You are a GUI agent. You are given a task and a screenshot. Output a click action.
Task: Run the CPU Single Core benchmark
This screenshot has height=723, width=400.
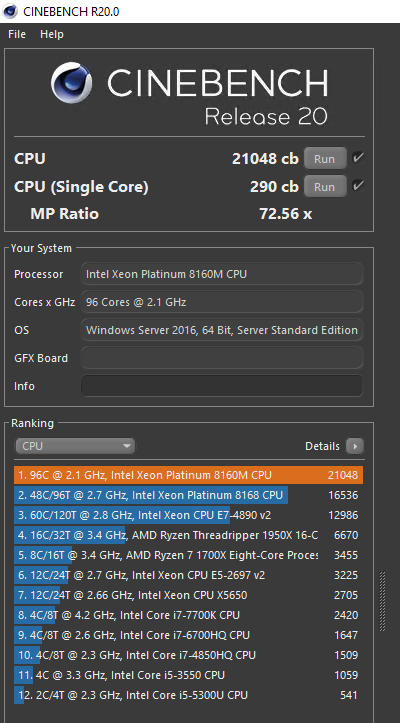point(325,187)
